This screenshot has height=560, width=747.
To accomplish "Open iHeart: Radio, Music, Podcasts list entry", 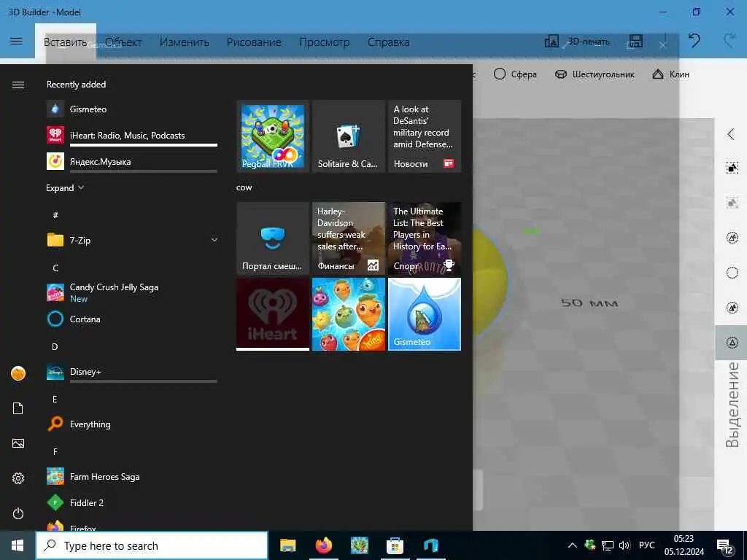I will (x=127, y=135).
